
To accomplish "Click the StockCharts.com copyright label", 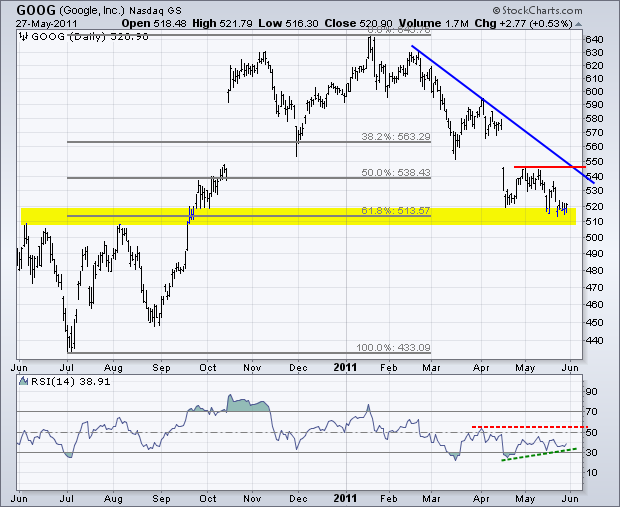I will click(538, 10).
